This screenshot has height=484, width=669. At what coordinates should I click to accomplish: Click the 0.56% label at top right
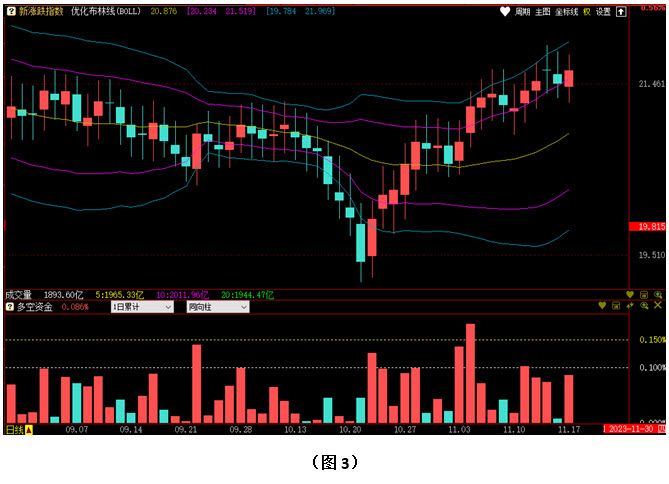click(653, 8)
